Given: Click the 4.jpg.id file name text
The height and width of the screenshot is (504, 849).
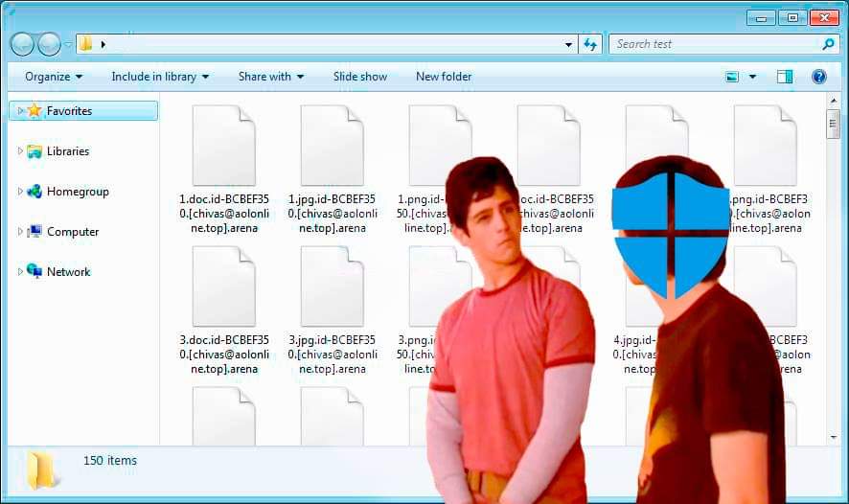Looking at the screenshot, I should pyautogui.click(x=634, y=355).
